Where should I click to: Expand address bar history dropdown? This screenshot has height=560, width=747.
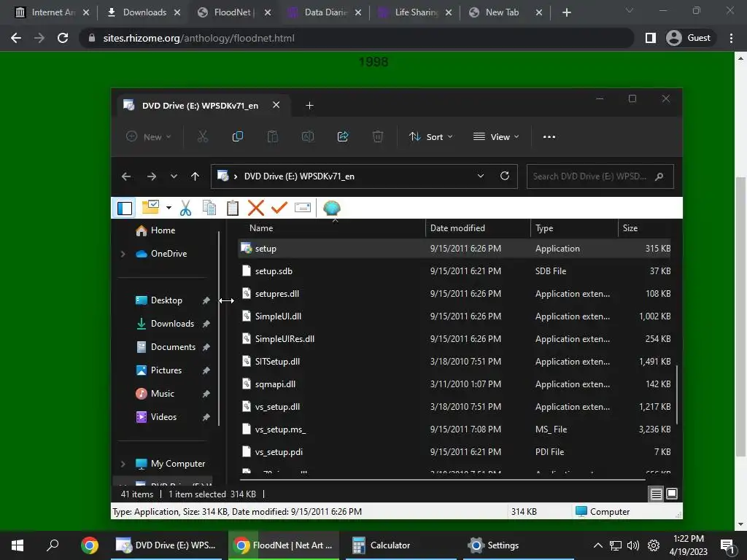point(481,176)
